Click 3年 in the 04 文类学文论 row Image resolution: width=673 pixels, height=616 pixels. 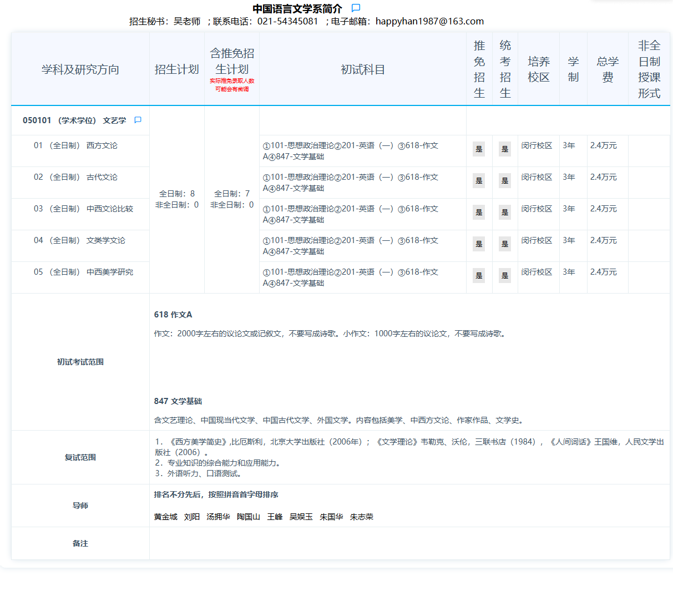click(569, 240)
